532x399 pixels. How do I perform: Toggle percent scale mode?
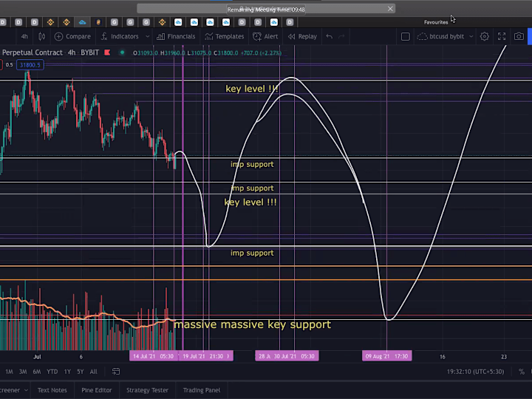coord(522,372)
